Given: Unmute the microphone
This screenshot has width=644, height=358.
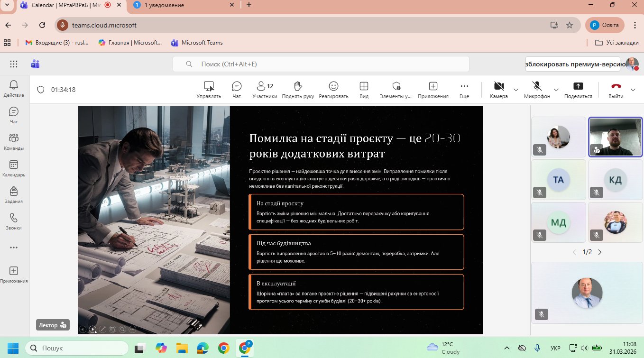Looking at the screenshot, I should (537, 90).
